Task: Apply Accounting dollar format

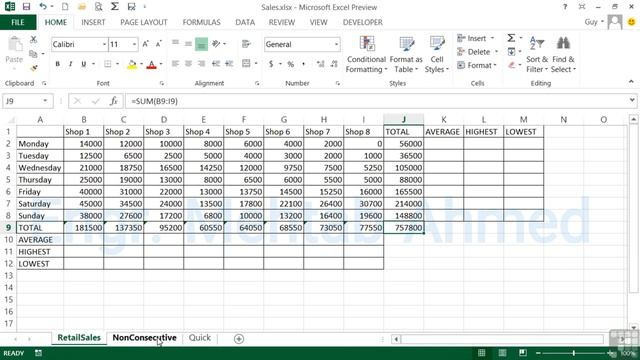Action: pyautogui.click(x=271, y=64)
